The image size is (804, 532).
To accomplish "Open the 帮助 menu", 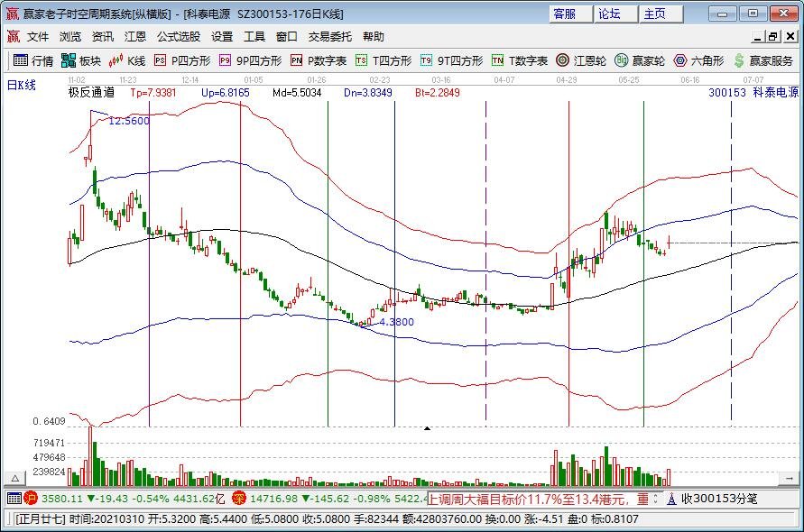I will pos(374,36).
